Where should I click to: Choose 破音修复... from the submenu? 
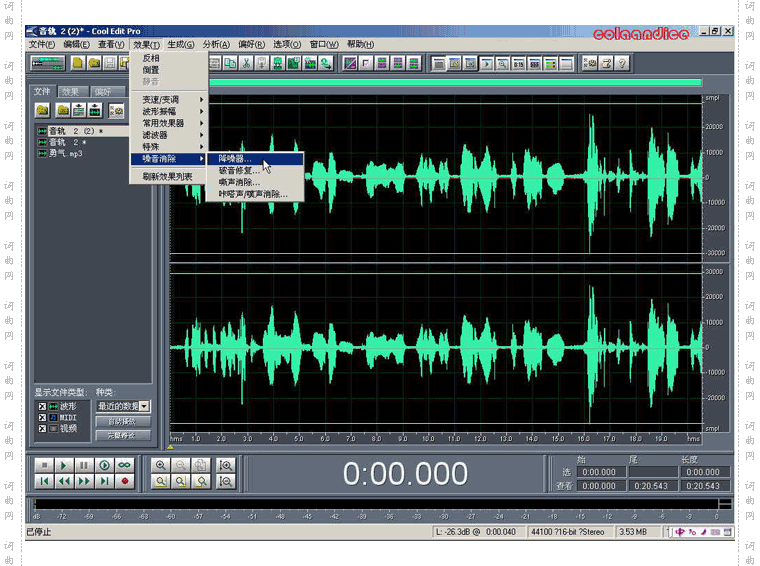[x=255, y=171]
